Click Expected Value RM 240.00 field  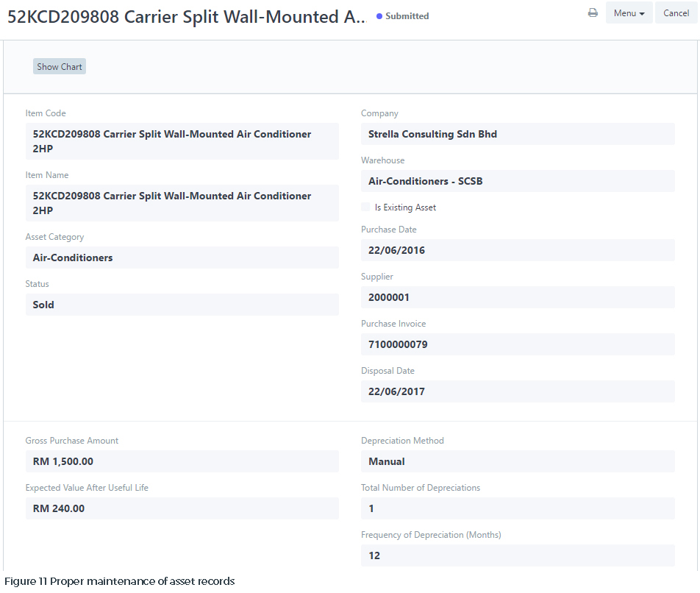click(182, 508)
